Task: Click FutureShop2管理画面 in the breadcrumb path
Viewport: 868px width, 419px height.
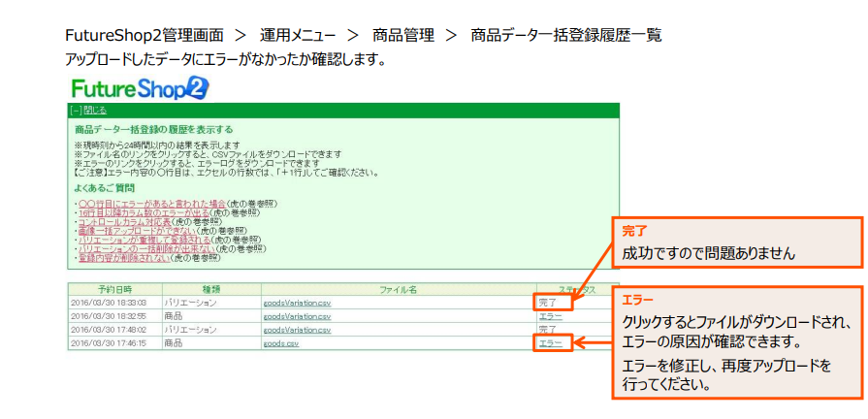Action: (145, 36)
